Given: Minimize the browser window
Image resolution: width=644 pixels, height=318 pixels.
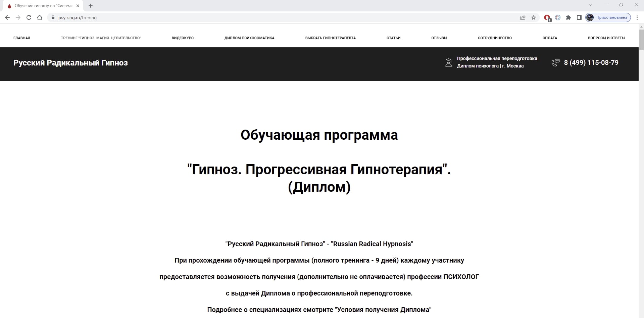Looking at the screenshot, I should [x=606, y=5].
